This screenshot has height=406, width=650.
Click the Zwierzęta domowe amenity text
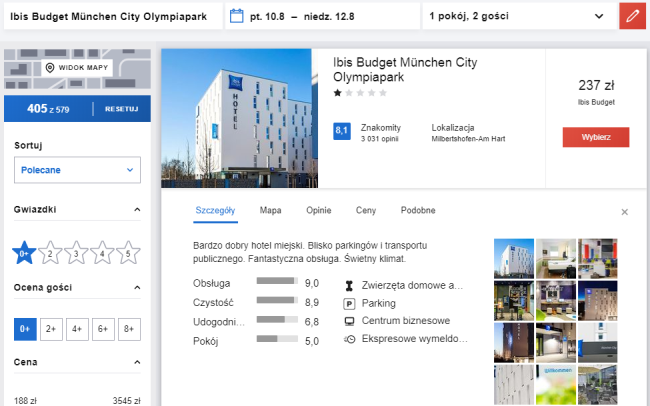(x=412, y=286)
